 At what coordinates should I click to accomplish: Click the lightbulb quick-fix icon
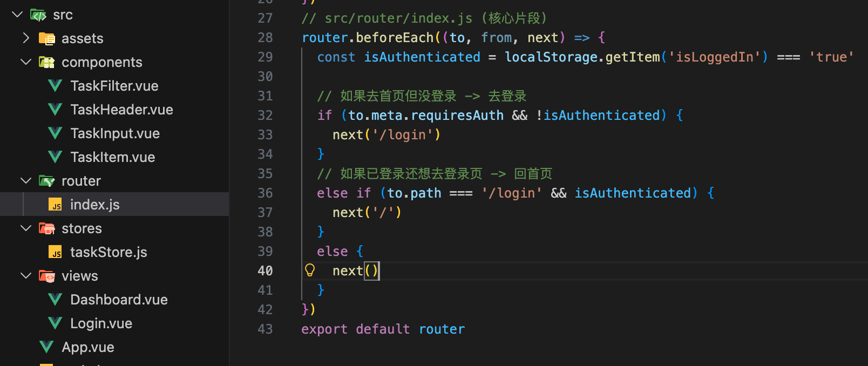click(x=310, y=270)
